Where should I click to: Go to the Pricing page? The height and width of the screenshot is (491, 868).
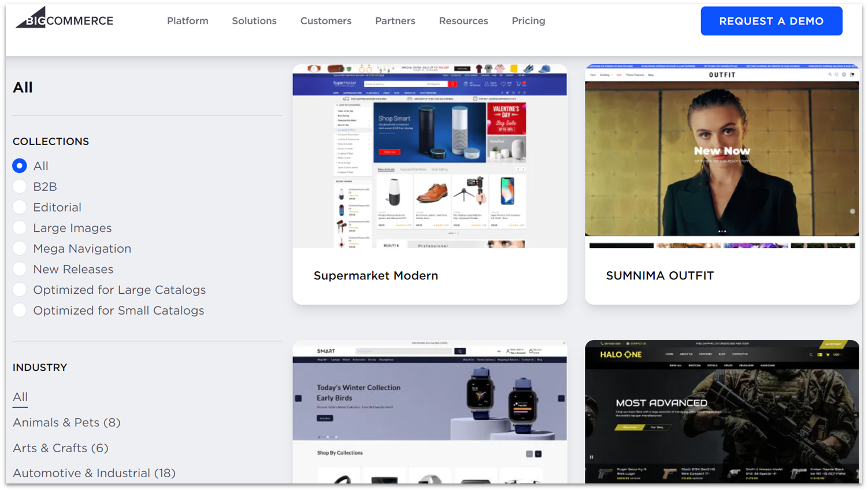pos(528,21)
